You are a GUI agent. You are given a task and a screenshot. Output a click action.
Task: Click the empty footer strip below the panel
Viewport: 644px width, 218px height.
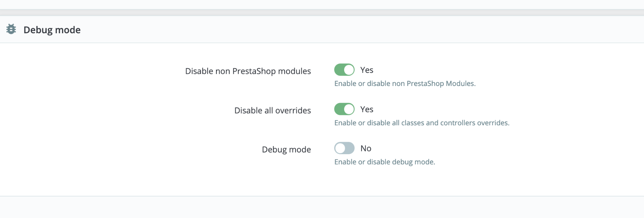pos(322,207)
